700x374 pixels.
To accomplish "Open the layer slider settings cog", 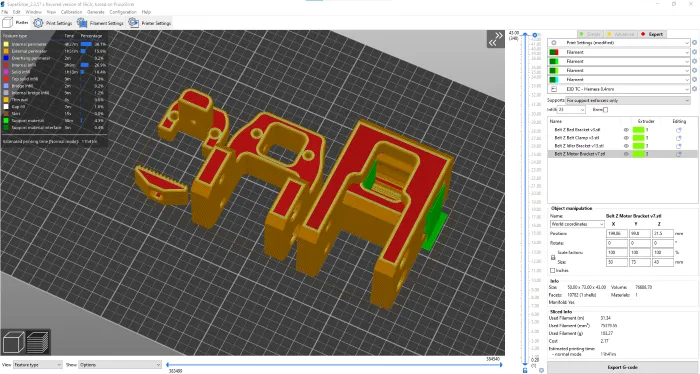I will (x=541, y=370).
